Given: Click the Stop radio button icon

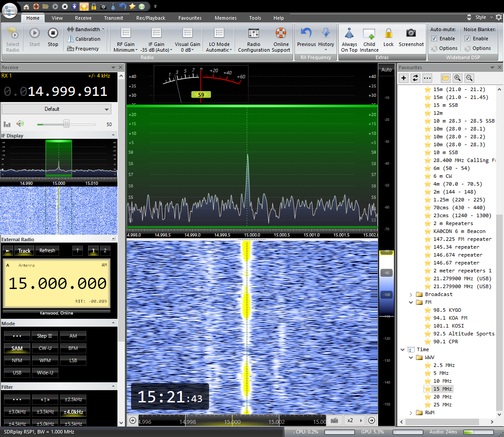Looking at the screenshot, I should (53, 34).
